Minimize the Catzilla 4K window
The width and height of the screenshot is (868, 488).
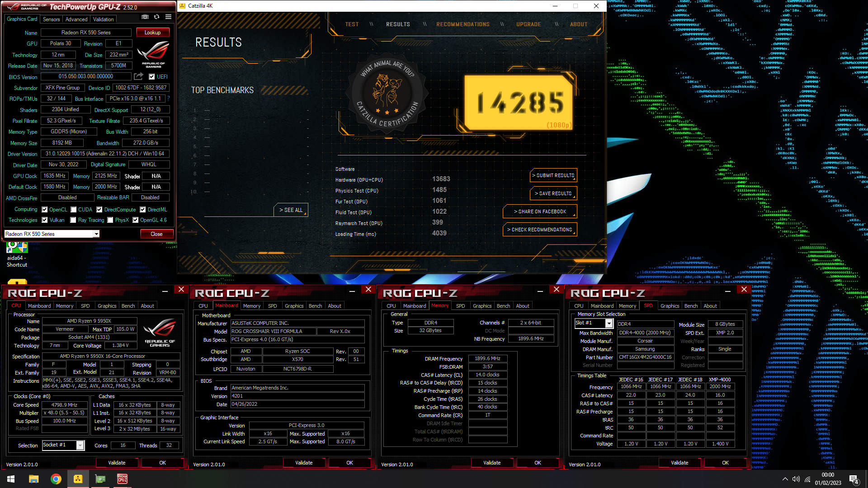[555, 6]
